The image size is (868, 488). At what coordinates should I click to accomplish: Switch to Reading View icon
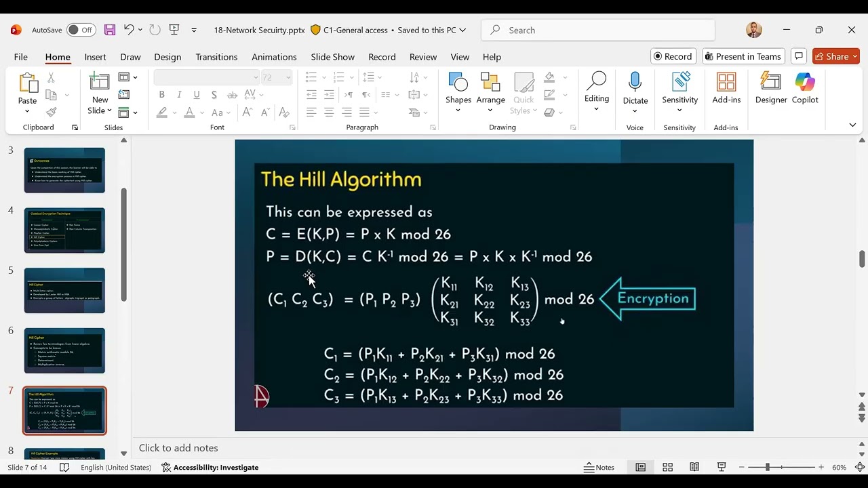694,467
